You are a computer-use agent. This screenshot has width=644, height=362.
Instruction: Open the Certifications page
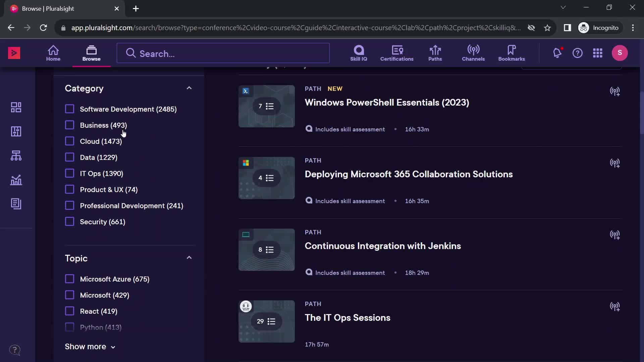click(397, 53)
